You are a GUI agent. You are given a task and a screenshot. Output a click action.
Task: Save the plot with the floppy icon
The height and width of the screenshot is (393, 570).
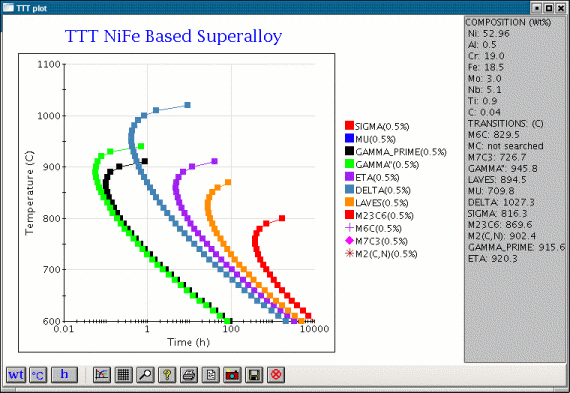254,374
